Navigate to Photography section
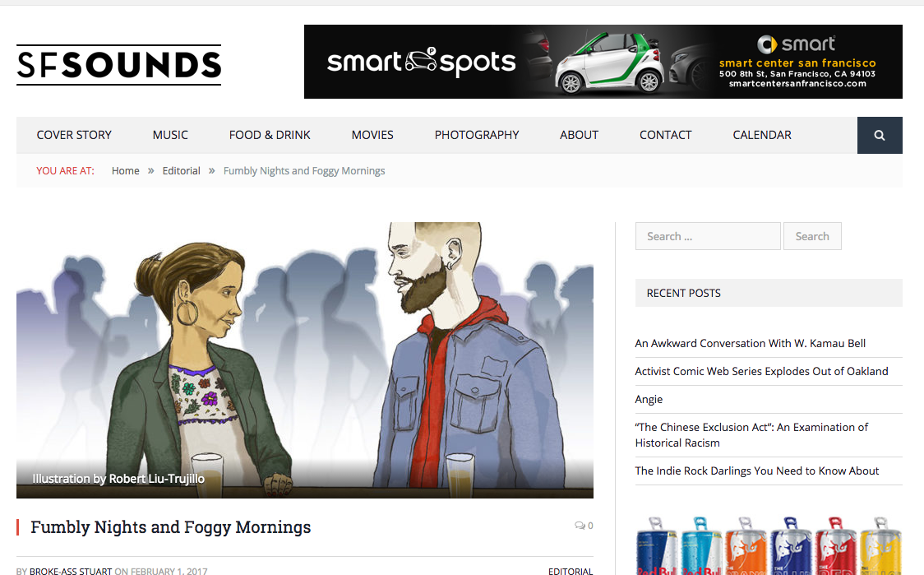924x575 pixels. (x=477, y=135)
